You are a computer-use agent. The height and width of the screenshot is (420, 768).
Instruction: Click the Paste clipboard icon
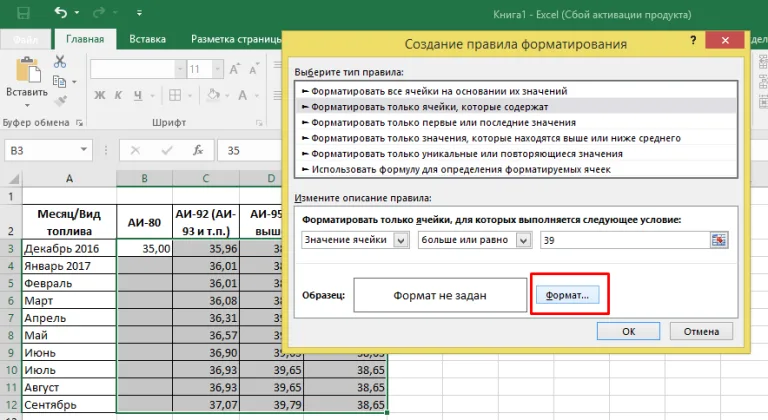tap(28, 70)
